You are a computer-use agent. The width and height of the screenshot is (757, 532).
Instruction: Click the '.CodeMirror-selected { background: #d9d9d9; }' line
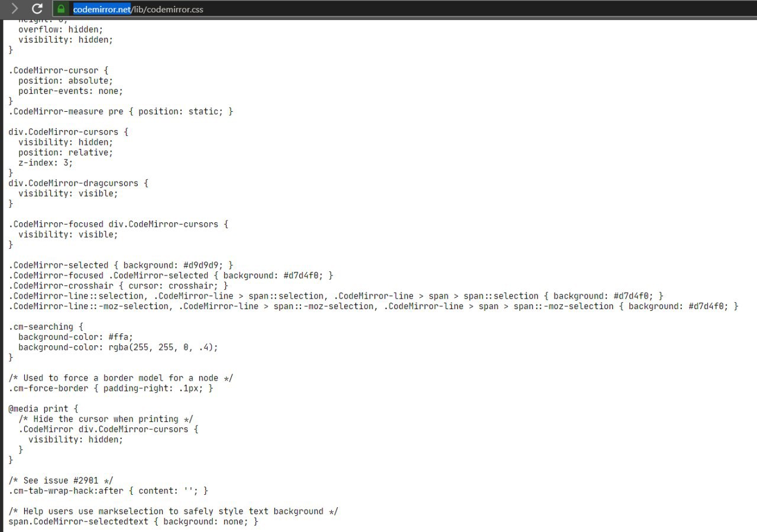tap(121, 265)
